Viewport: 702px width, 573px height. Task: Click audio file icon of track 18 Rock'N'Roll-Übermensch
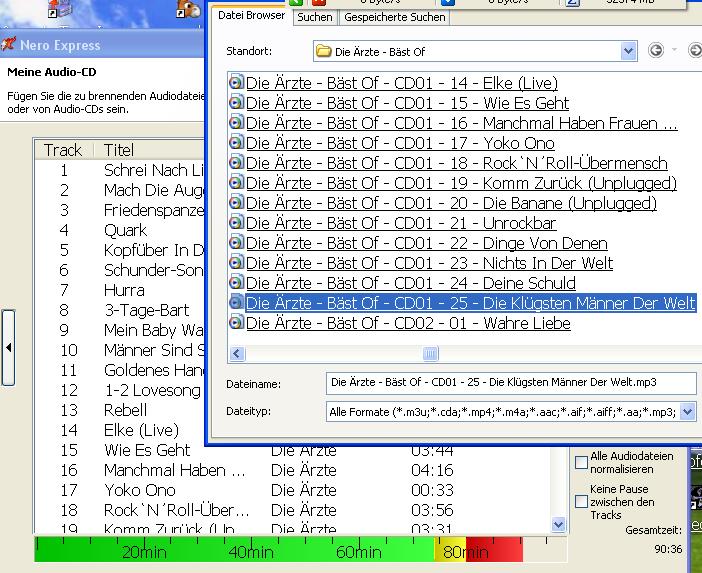tap(236, 162)
